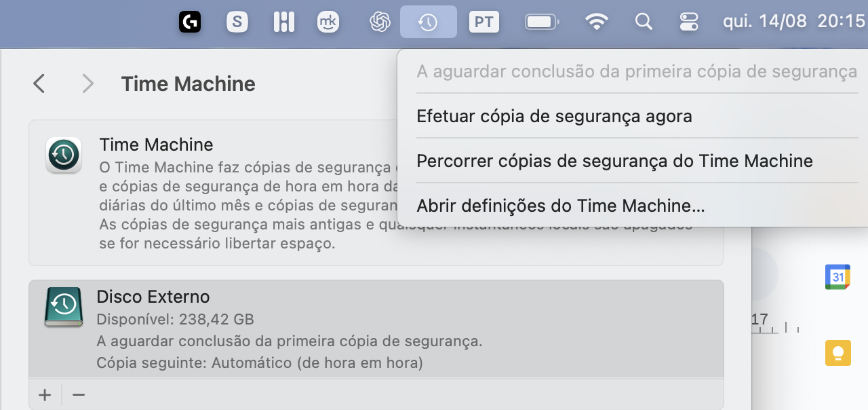This screenshot has width=868, height=410.
Task: Remove the disk using the minus button
Action: pyautogui.click(x=78, y=394)
